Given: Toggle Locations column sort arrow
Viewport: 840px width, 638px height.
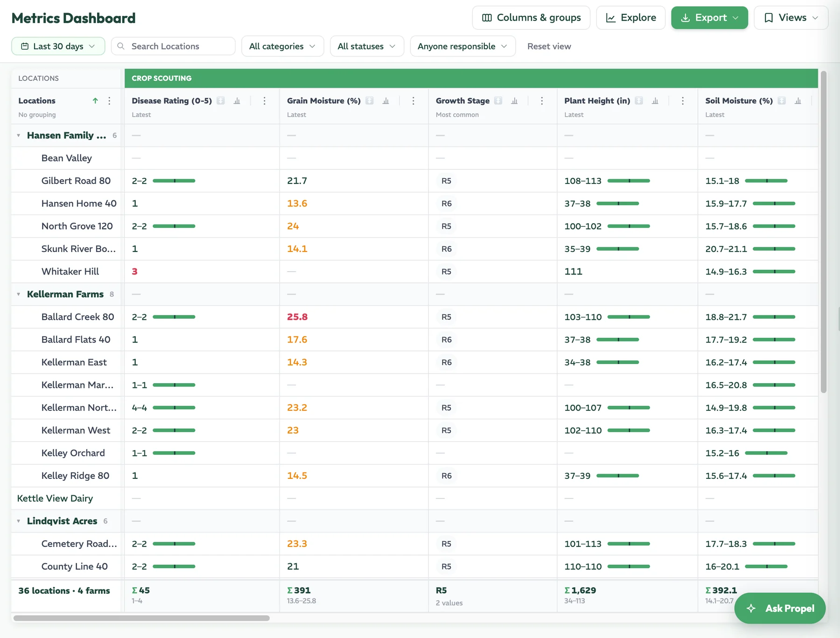Looking at the screenshot, I should click(x=95, y=101).
